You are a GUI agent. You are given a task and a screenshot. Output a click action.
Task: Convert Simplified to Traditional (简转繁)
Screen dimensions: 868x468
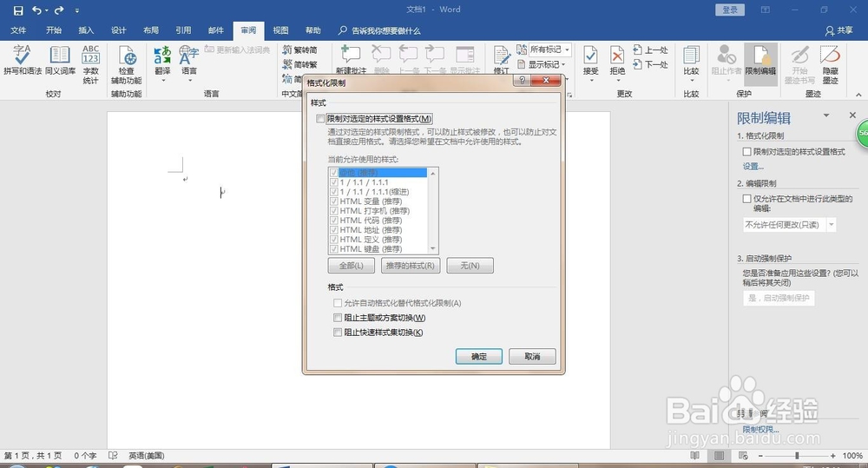[x=299, y=64]
